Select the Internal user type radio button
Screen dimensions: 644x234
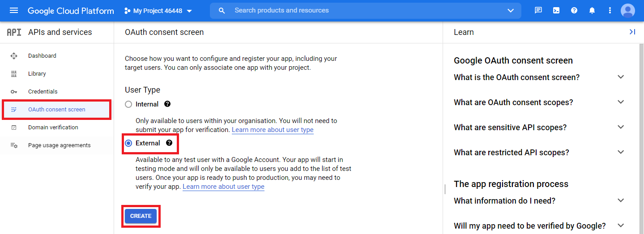128,104
